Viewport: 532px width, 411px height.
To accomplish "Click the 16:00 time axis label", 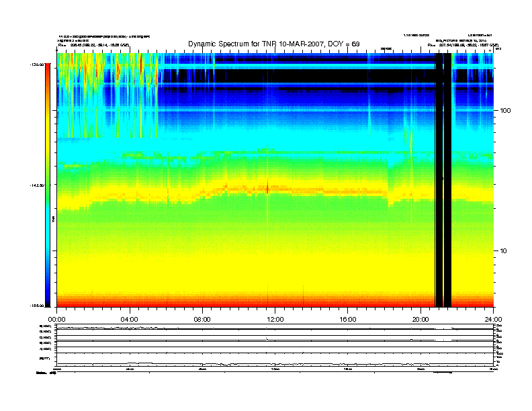I will tap(348, 320).
